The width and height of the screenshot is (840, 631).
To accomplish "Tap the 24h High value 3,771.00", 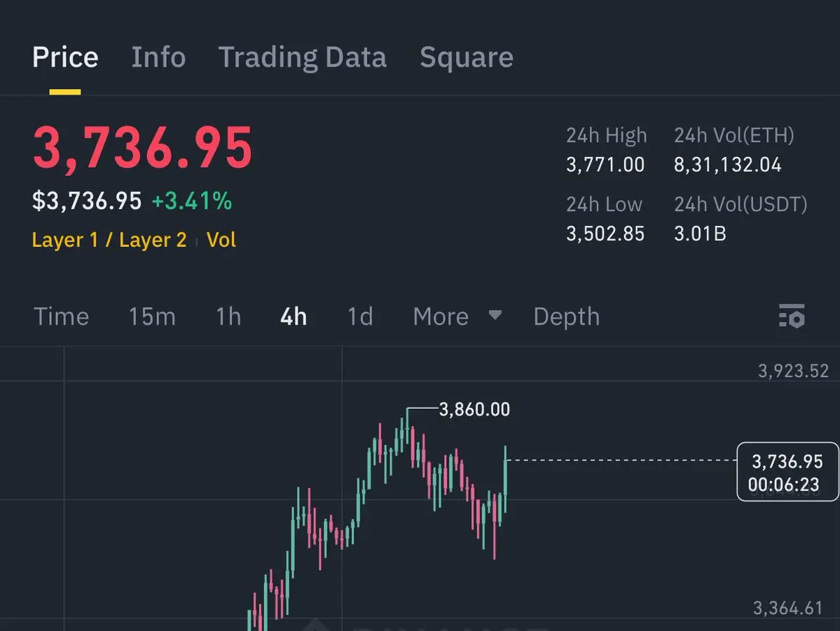I will [605, 165].
